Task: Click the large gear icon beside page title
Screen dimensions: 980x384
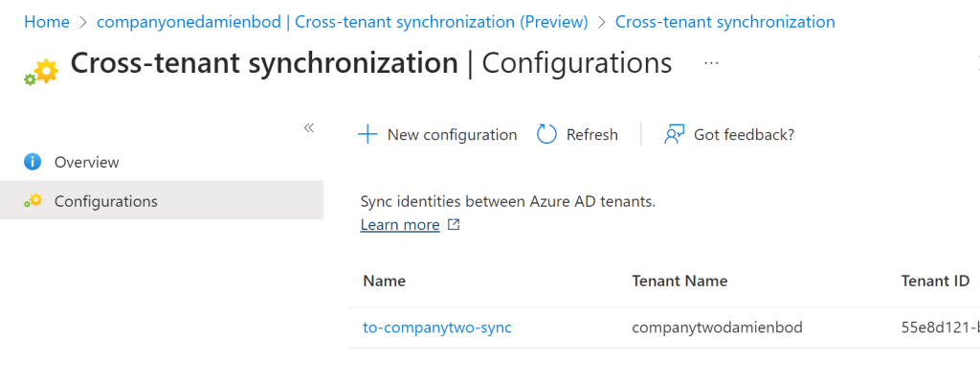Action: pos(41,72)
